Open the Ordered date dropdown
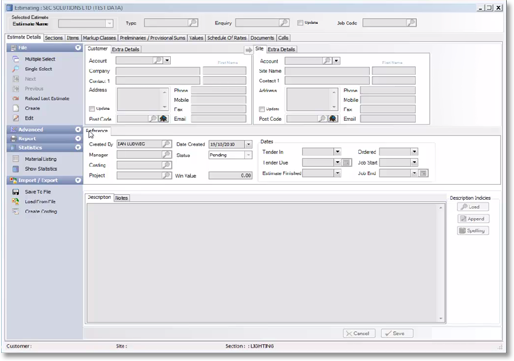This screenshot has width=514, height=361. [x=414, y=152]
